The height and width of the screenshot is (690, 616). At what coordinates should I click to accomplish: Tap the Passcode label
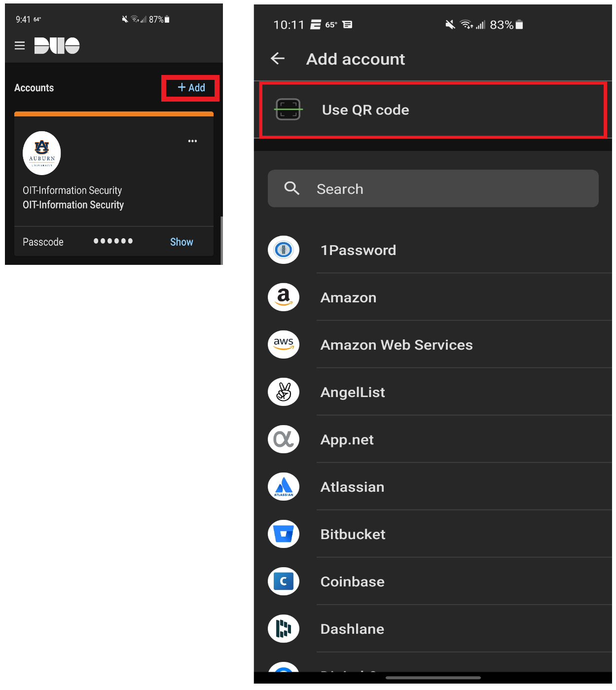click(43, 242)
